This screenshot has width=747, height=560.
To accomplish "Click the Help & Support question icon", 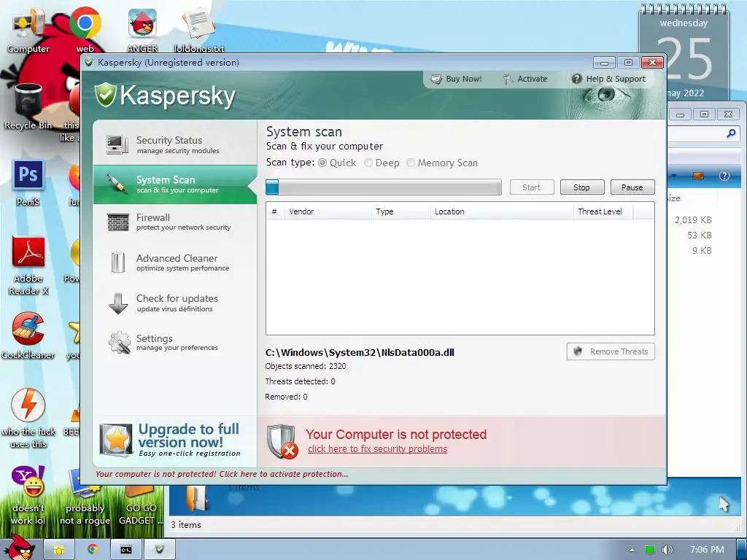I will point(576,79).
